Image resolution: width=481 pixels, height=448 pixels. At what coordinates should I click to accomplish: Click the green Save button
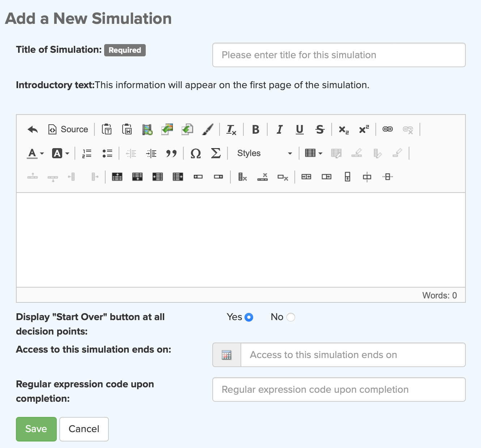click(36, 429)
